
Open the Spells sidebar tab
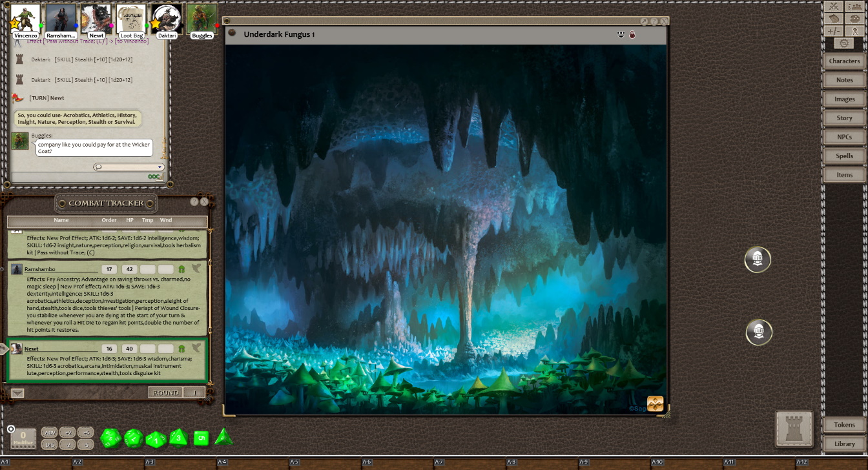pyautogui.click(x=844, y=156)
